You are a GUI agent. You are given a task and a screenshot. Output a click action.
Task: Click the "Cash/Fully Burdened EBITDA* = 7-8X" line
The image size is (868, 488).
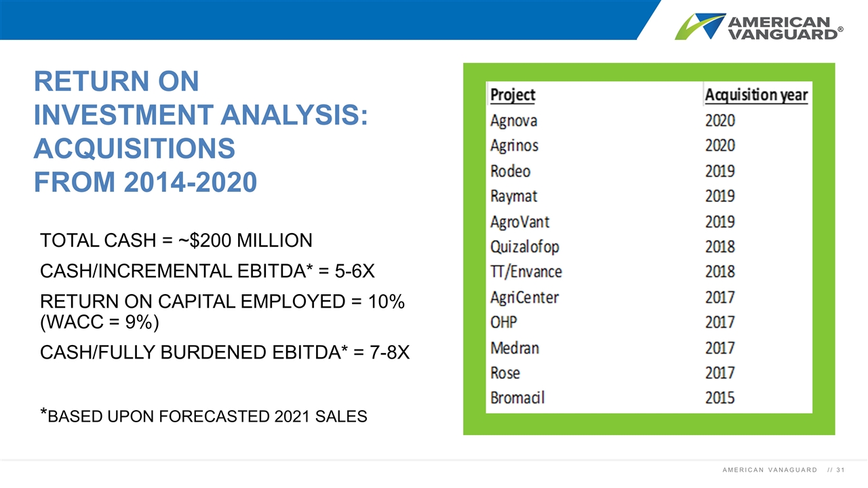tap(225, 352)
